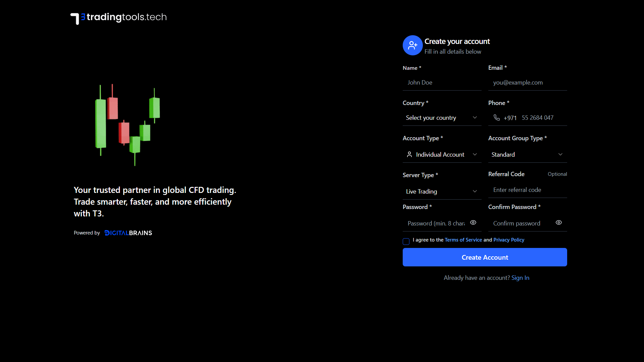Open the Select your country dropdown
The height and width of the screenshot is (362, 644).
[442, 118]
